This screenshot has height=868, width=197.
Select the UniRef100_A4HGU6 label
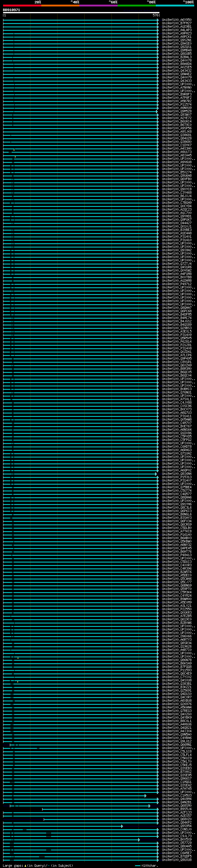177,724
